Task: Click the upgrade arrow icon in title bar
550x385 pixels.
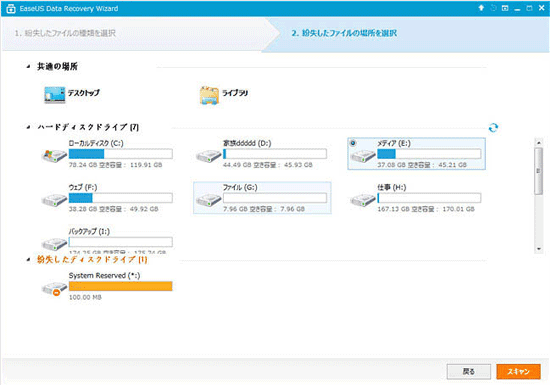Action: [x=481, y=8]
